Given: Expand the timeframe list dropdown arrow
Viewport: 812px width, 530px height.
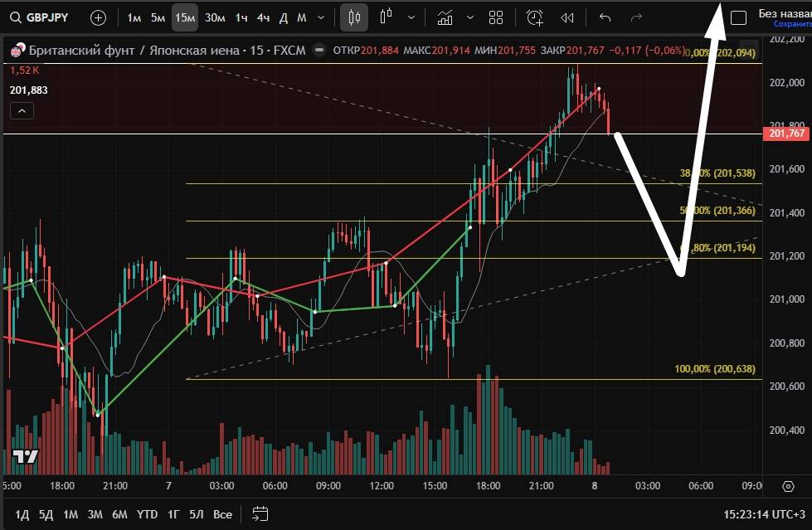Looking at the screenshot, I should point(321,17).
